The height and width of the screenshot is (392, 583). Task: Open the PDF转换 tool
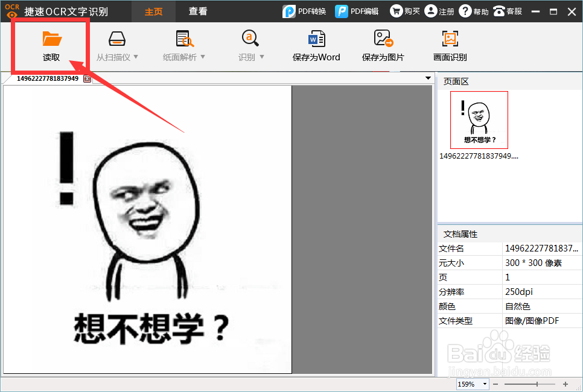click(x=304, y=11)
